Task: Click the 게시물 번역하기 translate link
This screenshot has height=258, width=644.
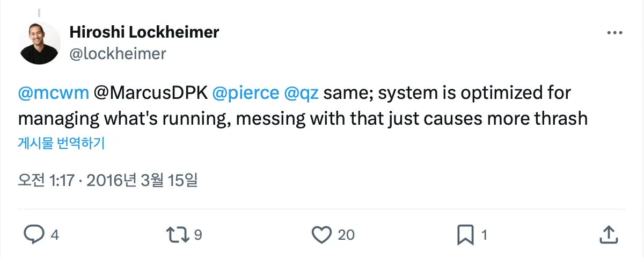Action: (x=61, y=144)
